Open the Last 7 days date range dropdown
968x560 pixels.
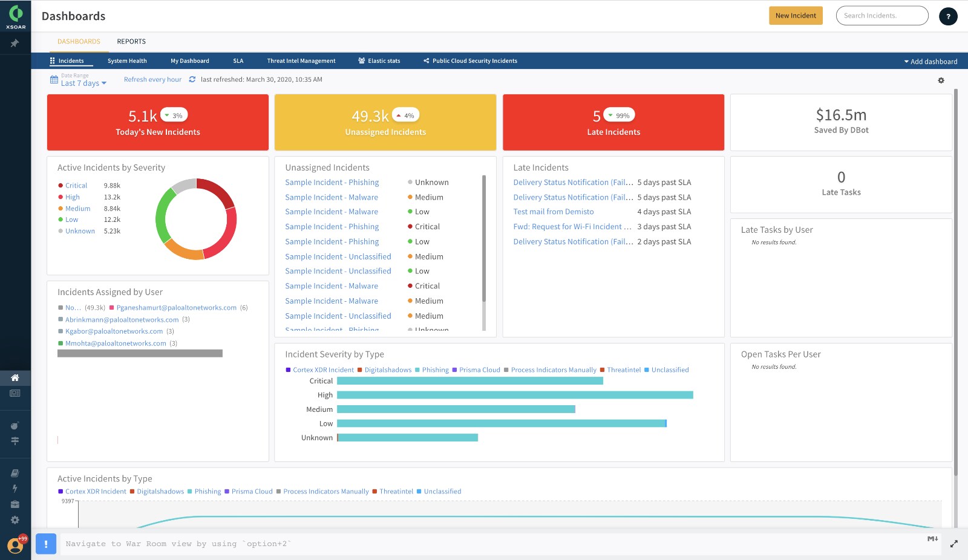point(83,83)
